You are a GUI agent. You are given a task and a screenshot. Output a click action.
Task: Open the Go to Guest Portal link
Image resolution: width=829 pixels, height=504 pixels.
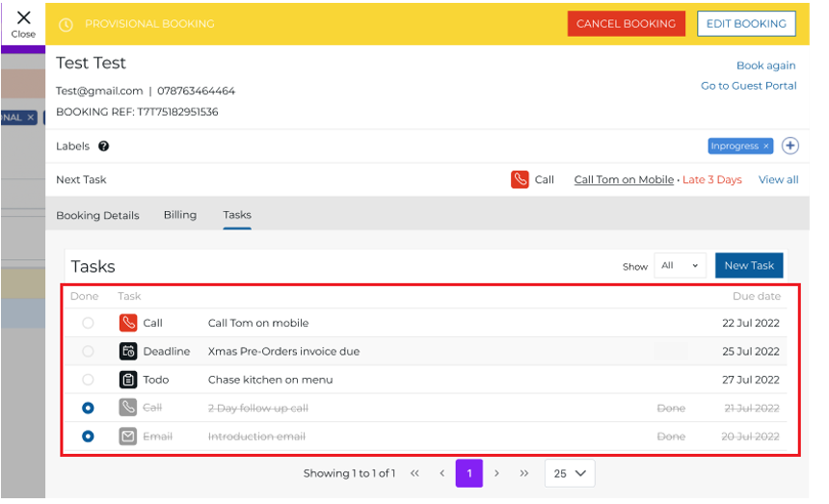(748, 86)
